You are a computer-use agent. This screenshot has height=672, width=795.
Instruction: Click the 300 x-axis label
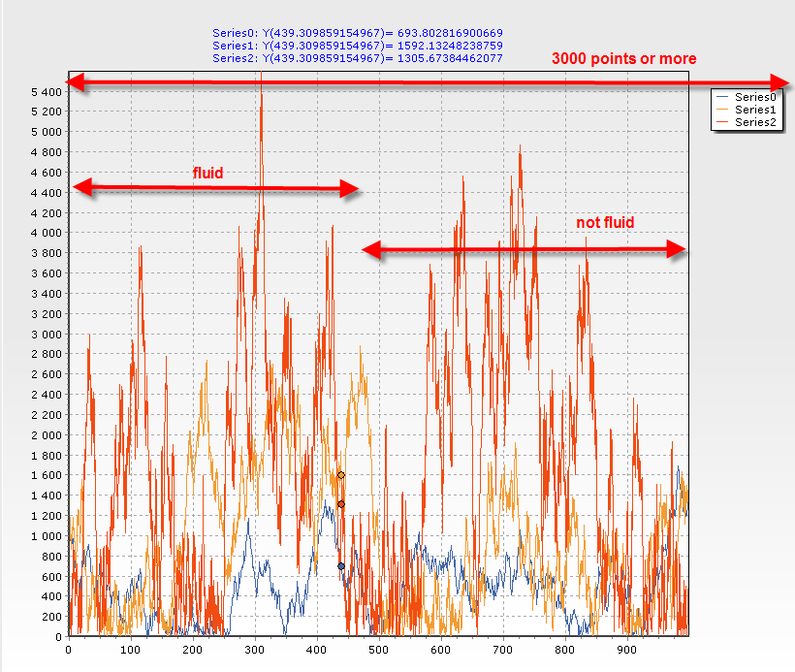point(255,651)
